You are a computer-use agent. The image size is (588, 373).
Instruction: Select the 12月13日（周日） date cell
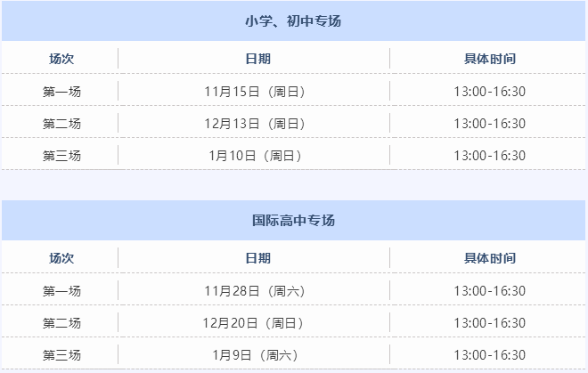tap(254, 123)
